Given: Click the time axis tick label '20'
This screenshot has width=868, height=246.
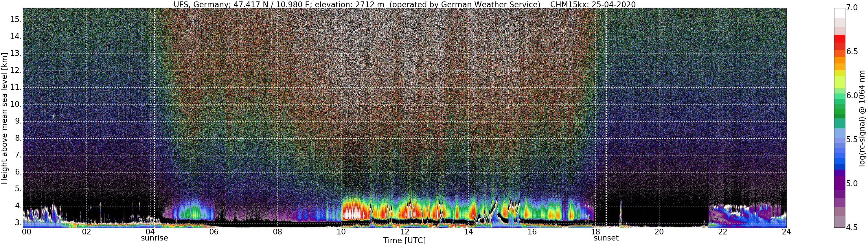Looking at the screenshot, I should click(659, 232).
